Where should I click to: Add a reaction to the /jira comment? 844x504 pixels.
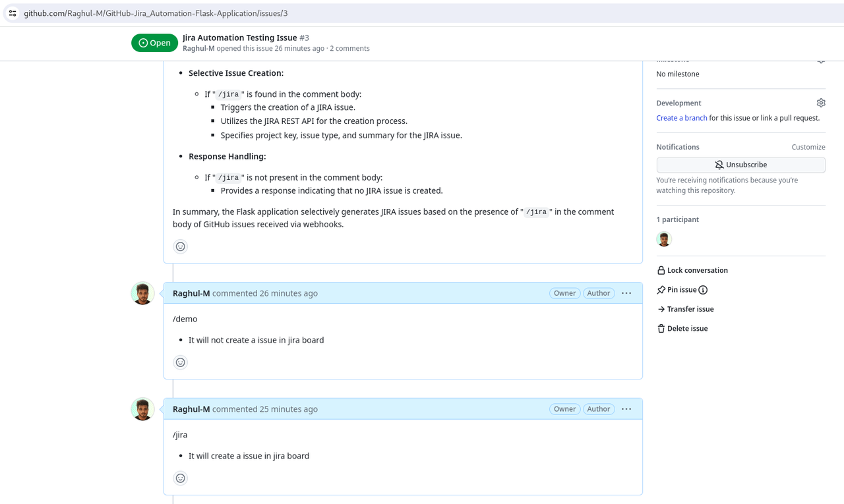click(180, 478)
